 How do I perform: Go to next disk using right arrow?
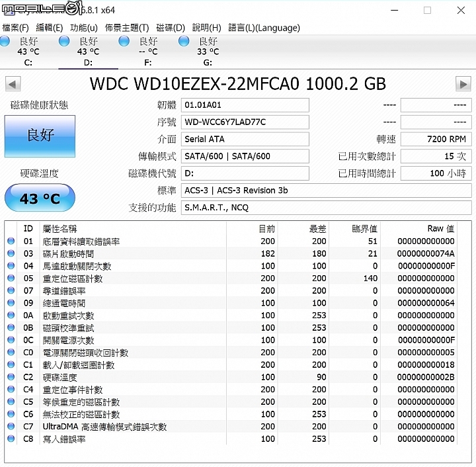coord(463,84)
